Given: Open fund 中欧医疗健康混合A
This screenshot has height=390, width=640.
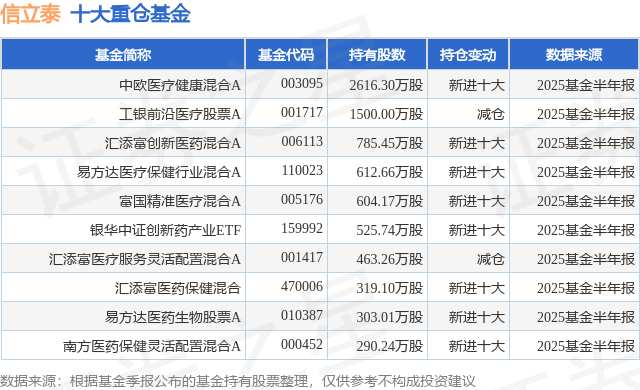Looking at the screenshot, I should point(180,85).
